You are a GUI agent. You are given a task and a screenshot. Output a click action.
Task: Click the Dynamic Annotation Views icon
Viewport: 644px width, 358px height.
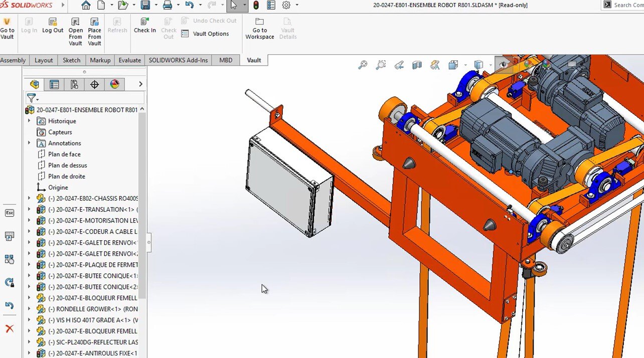[x=435, y=65]
